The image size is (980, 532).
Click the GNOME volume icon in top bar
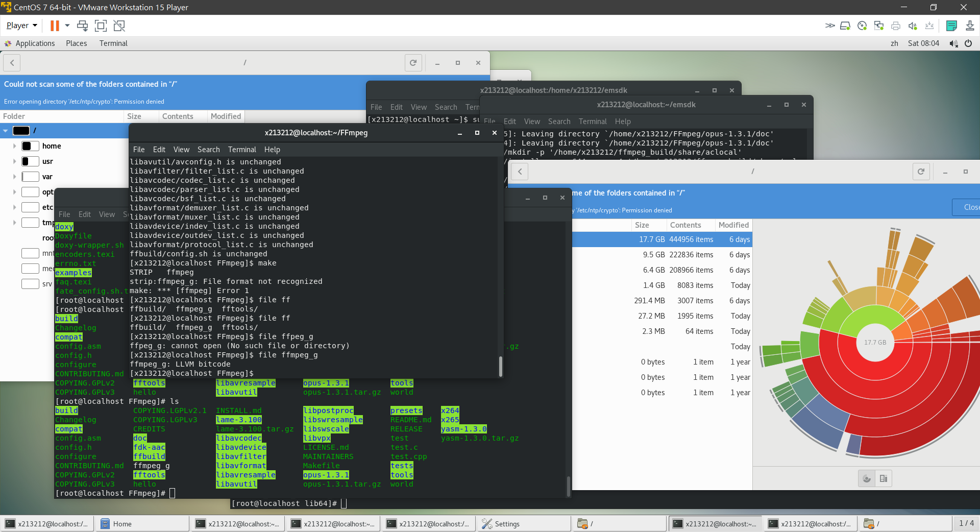tap(953, 43)
